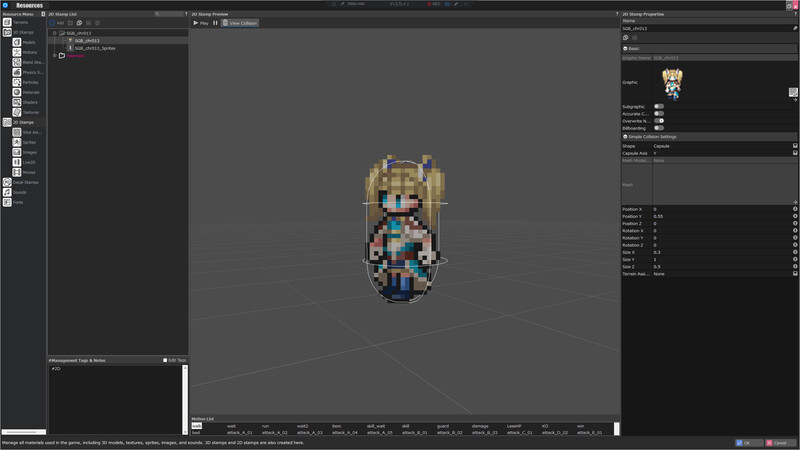Screen dimensions: 800x450
Task: Open Slice Animations resource section
Action: point(27,132)
